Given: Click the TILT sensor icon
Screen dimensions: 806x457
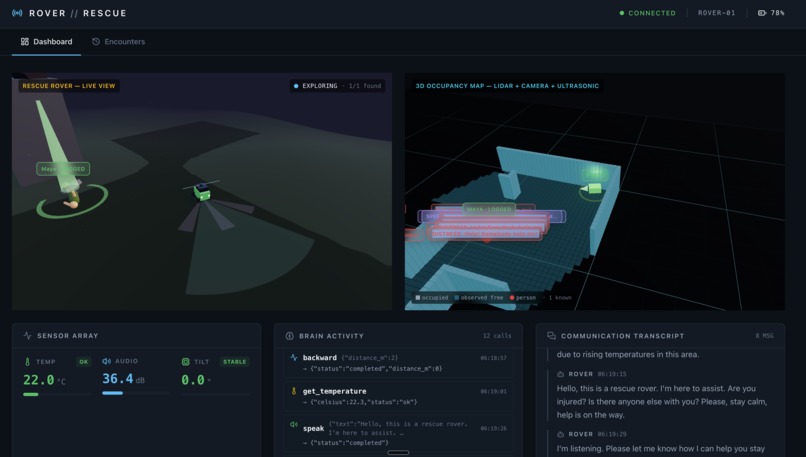Looking at the screenshot, I should [x=186, y=362].
